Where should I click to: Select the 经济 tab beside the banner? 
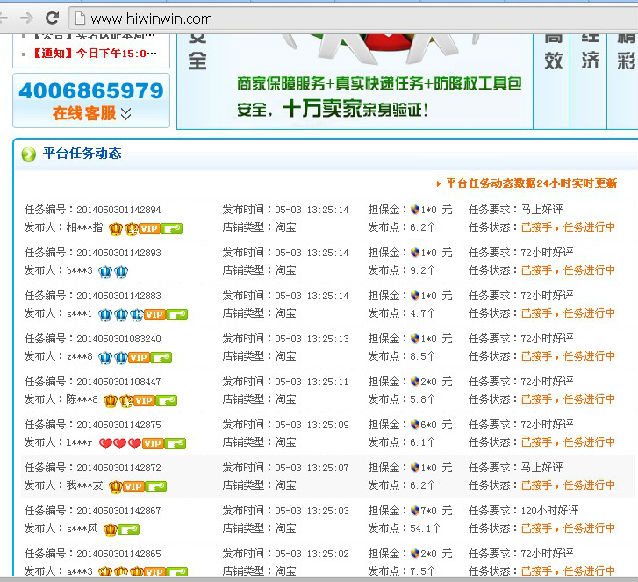tap(591, 50)
